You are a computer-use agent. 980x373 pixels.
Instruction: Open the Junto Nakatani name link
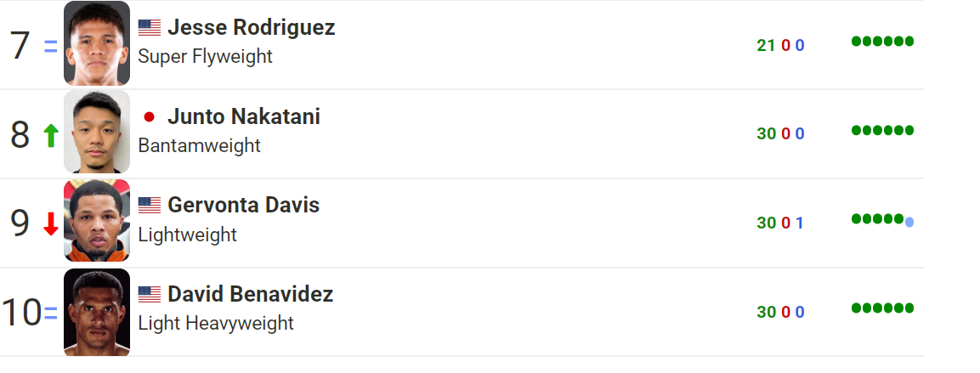click(x=244, y=117)
